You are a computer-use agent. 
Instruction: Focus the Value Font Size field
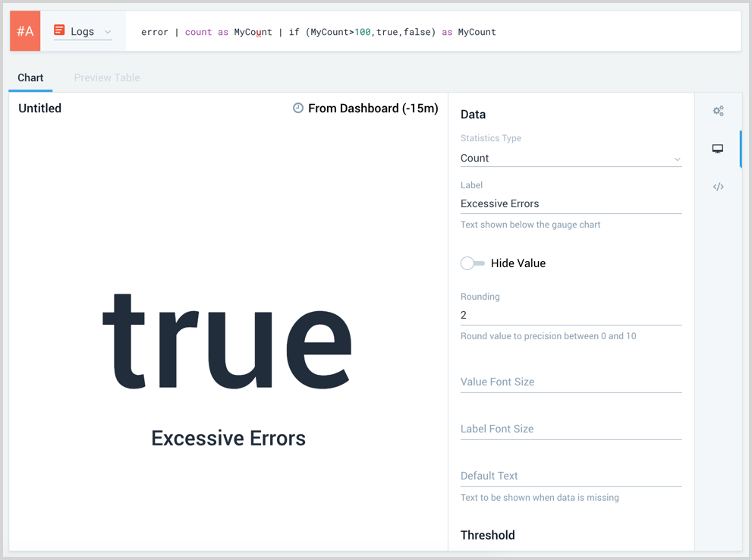point(571,382)
